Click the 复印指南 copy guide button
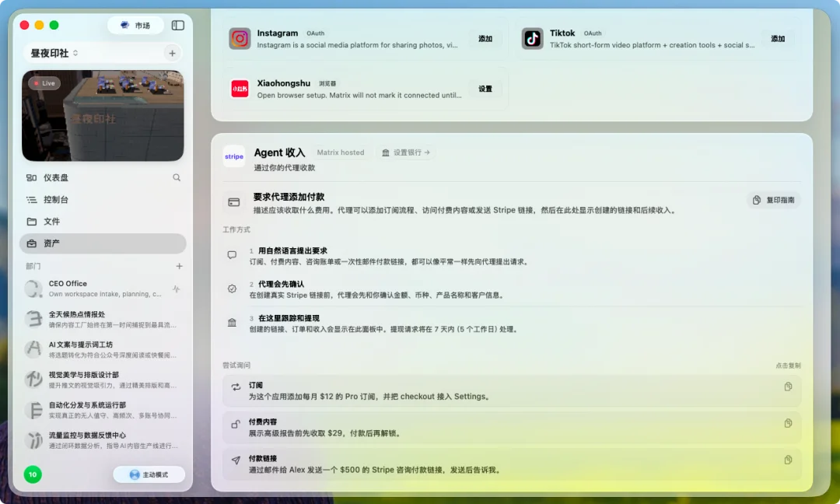 coord(774,200)
